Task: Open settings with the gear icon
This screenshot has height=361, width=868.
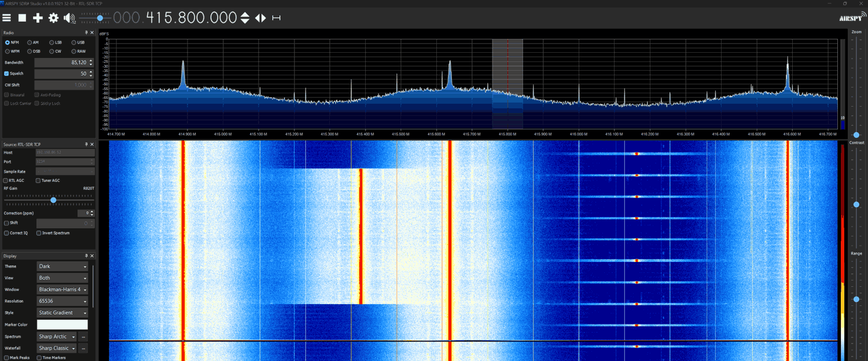Action: (x=53, y=18)
